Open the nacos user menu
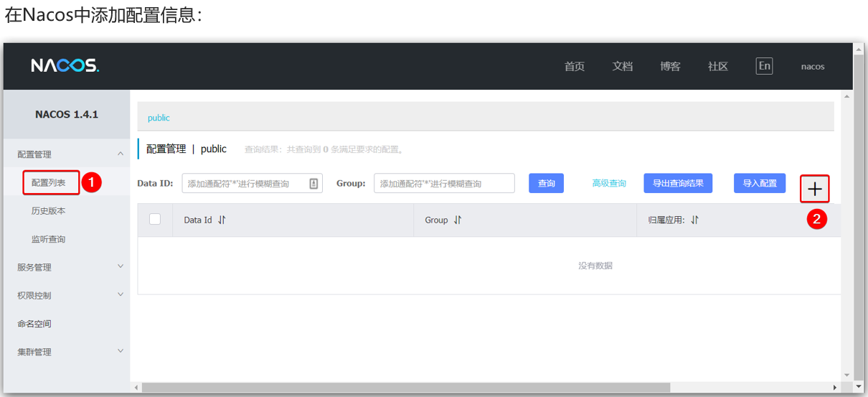The height and width of the screenshot is (397, 868). (813, 67)
